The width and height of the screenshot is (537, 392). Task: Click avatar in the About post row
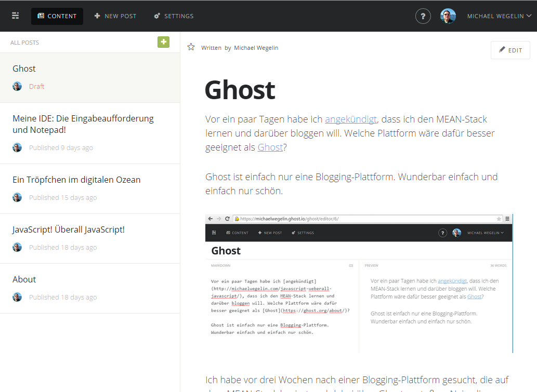coord(17,297)
